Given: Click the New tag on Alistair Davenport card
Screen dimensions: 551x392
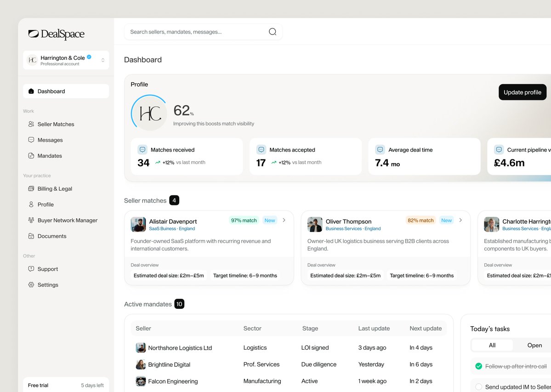Looking at the screenshot, I should 270,221.
